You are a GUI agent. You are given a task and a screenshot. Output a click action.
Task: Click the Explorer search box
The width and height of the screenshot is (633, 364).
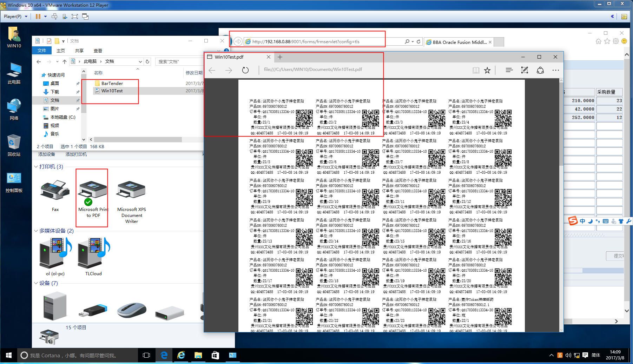point(179,61)
